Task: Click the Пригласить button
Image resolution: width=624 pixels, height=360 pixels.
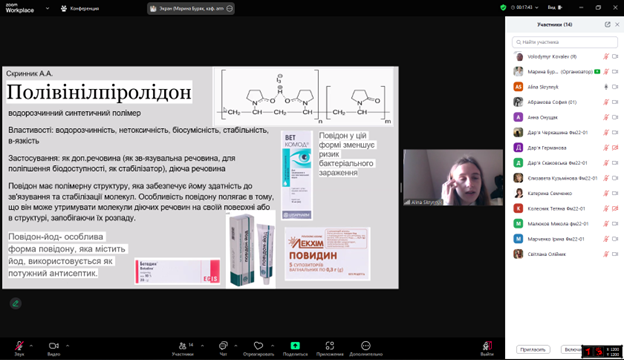Action: (x=533, y=349)
